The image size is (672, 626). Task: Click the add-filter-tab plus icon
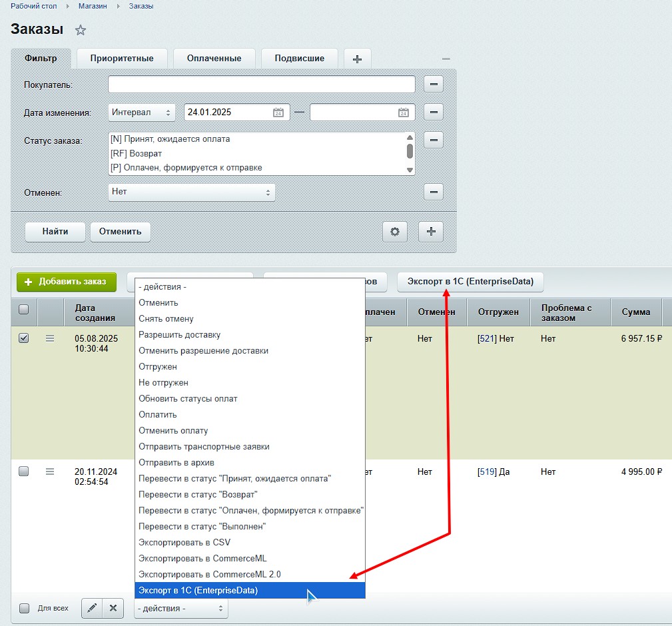pos(357,59)
